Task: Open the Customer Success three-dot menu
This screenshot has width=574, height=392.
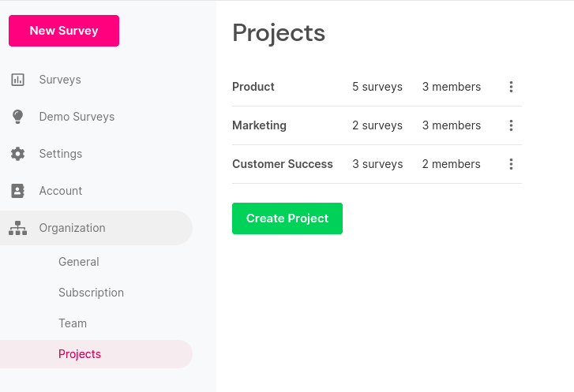Action: [511, 164]
